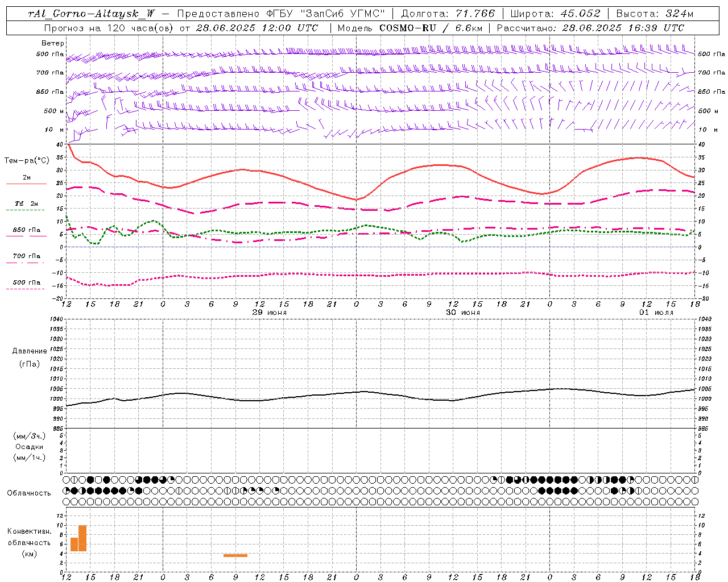
Task: Click the Ветер panel label
Action: 53,43
